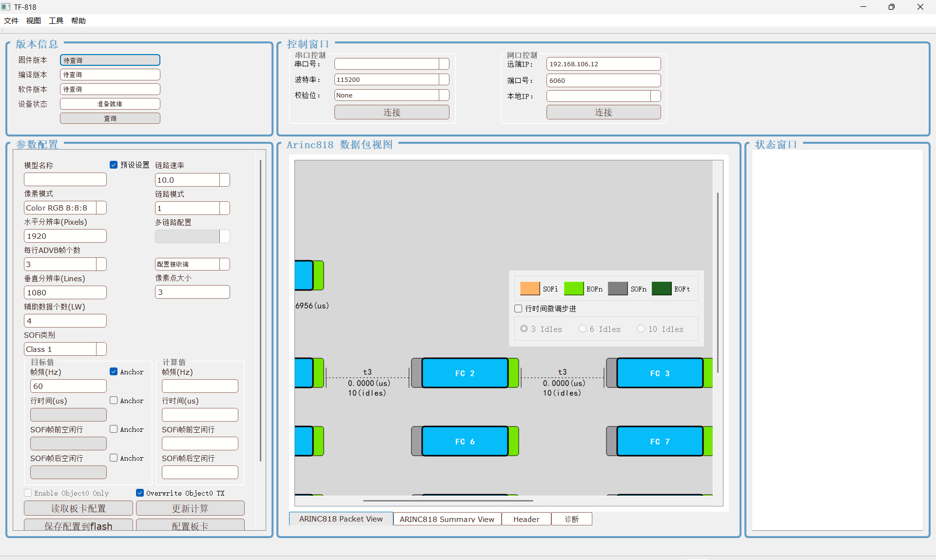Click the orange SOFi legend swatch
Image resolution: width=936 pixels, height=560 pixels.
point(529,289)
